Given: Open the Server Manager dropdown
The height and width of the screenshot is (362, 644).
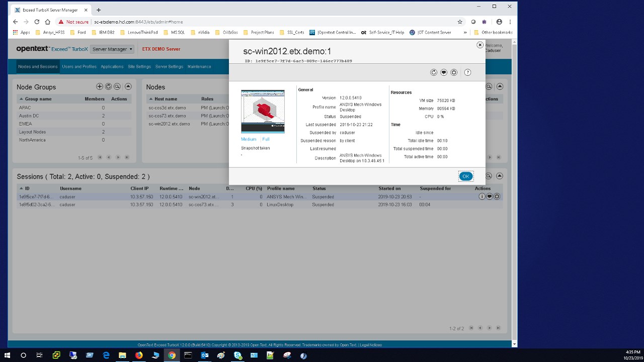Looking at the screenshot, I should point(113,49).
